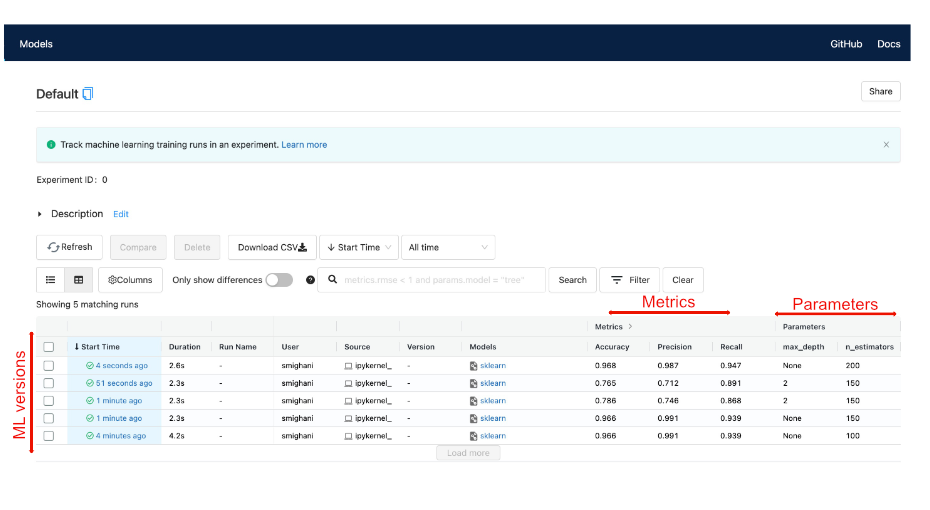Viewport: 930px width, 510px height.
Task: Click the Share button
Action: pos(880,91)
